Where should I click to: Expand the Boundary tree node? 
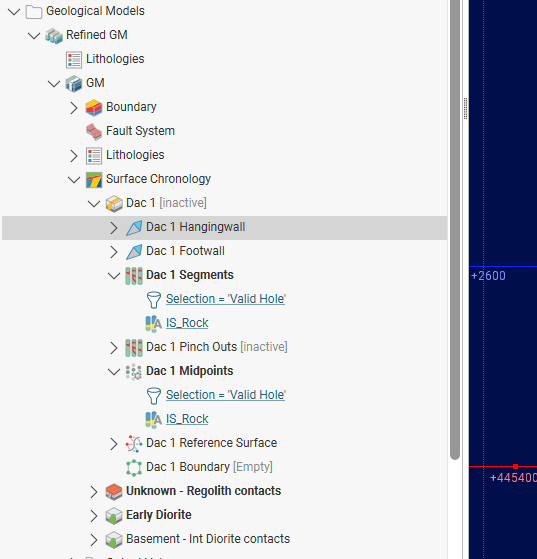tap(74, 108)
